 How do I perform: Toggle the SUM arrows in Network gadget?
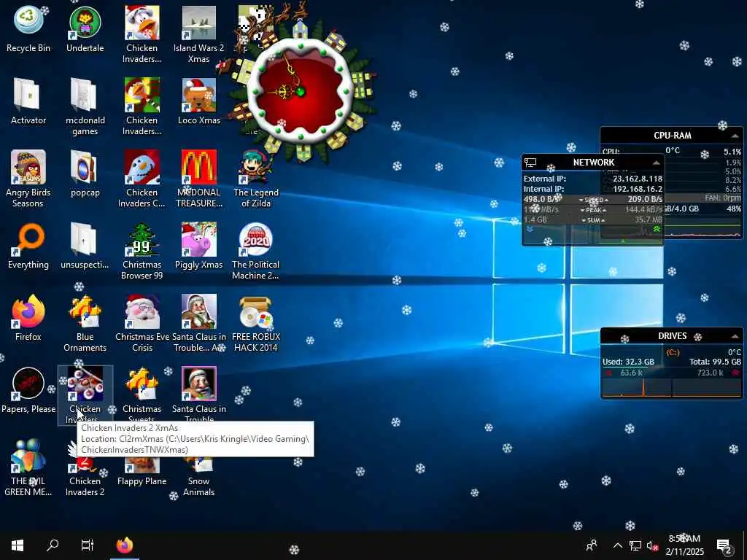point(593,220)
